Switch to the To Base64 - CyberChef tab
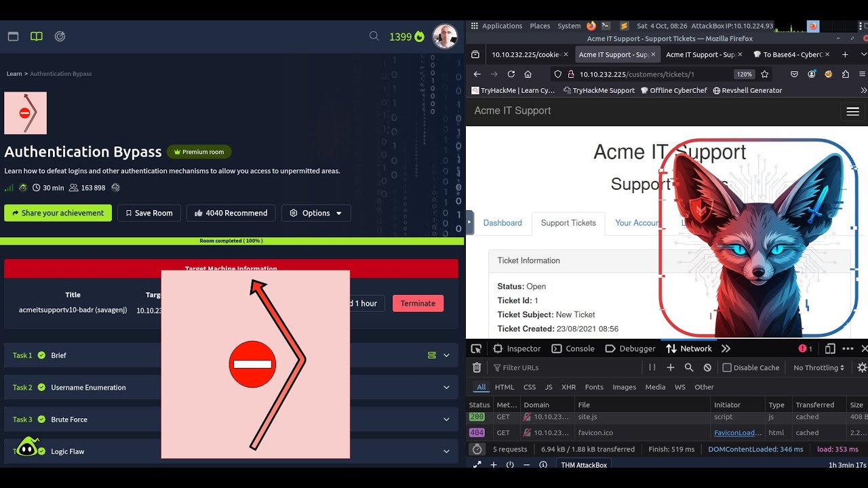Screen dimensions: 868x488 [791, 54]
